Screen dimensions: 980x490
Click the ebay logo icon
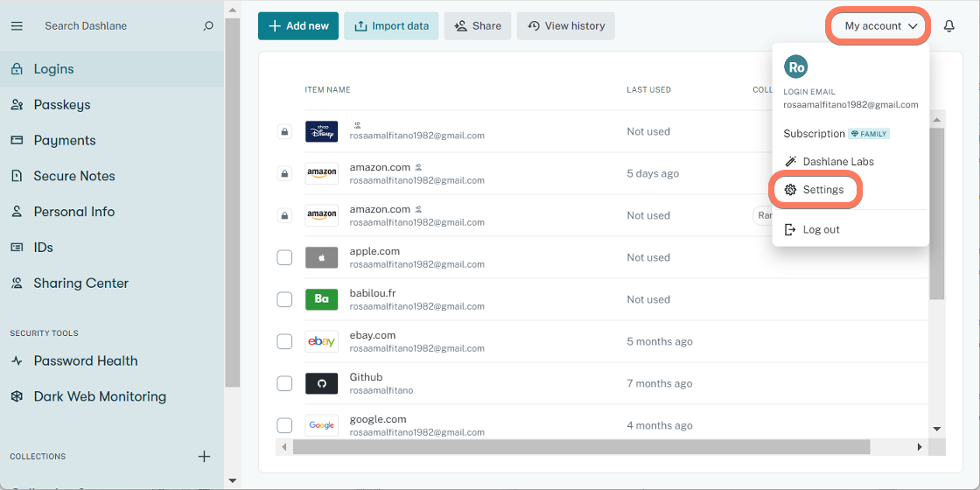point(321,341)
